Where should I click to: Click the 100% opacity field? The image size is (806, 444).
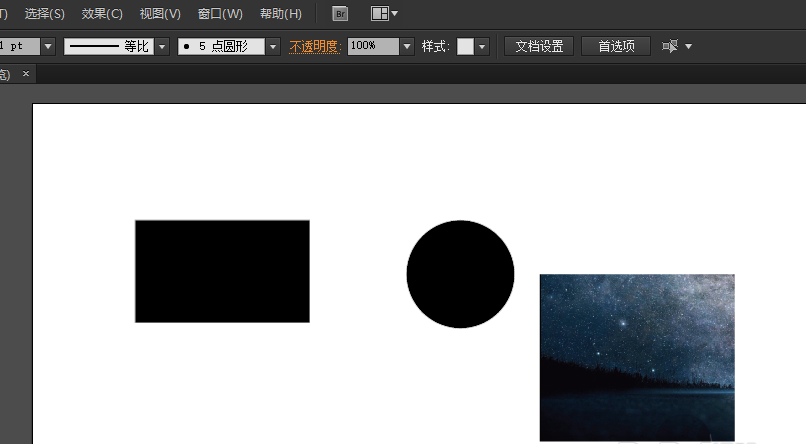pyautogui.click(x=373, y=46)
